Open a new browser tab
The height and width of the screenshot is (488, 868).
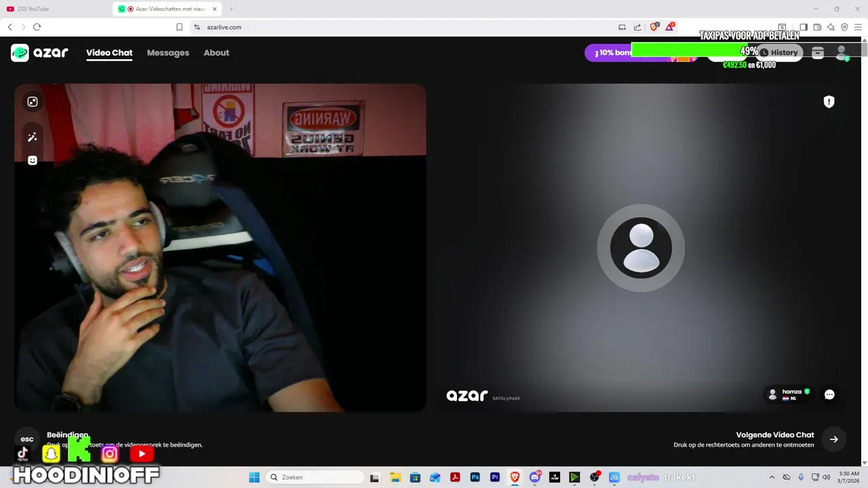(231, 9)
